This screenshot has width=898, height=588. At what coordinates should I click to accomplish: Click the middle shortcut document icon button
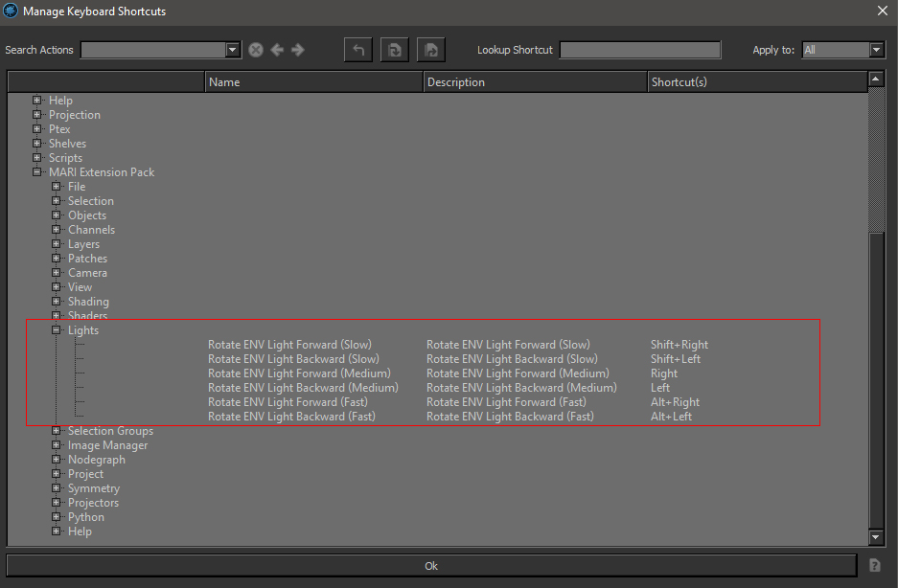point(394,50)
